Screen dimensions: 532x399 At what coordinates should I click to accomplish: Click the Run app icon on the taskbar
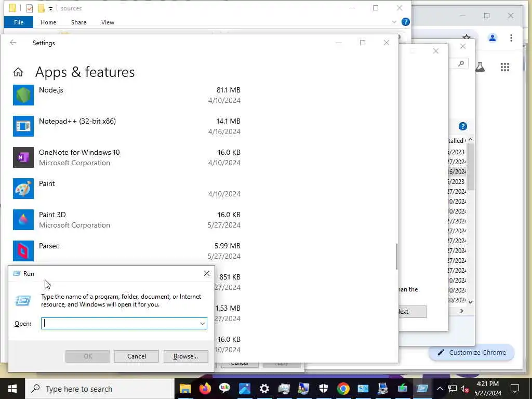[x=422, y=389]
